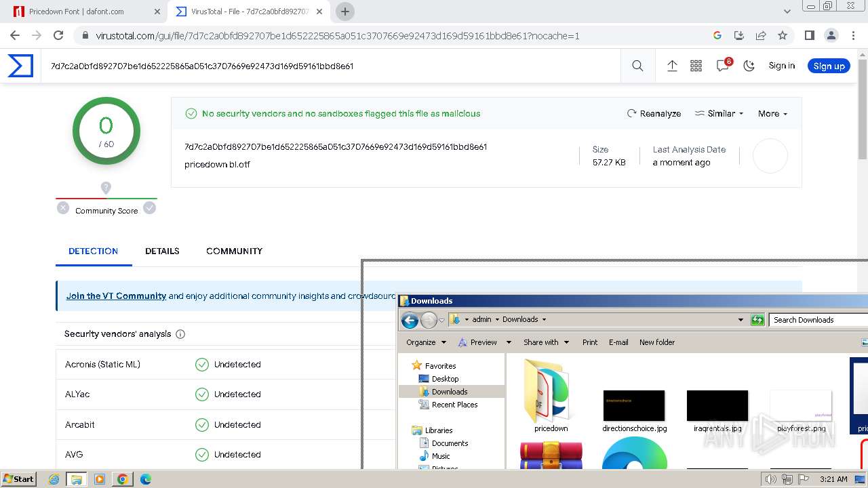Click the VirusTotal logo icon
This screenshot has height=488, width=868.
pyautogui.click(x=20, y=66)
